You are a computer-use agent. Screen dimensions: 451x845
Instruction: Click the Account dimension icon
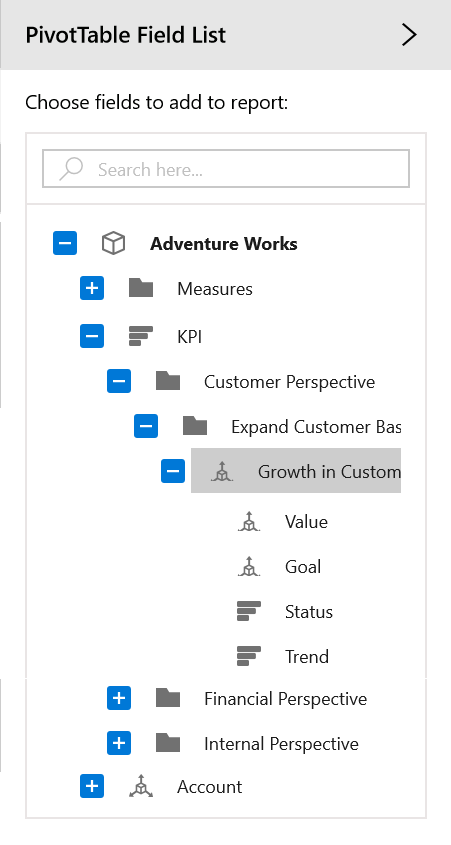(x=141, y=786)
